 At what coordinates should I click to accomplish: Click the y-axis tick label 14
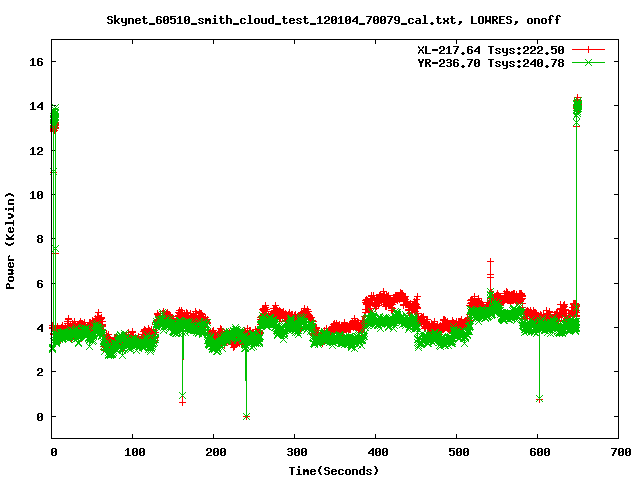click(x=36, y=106)
